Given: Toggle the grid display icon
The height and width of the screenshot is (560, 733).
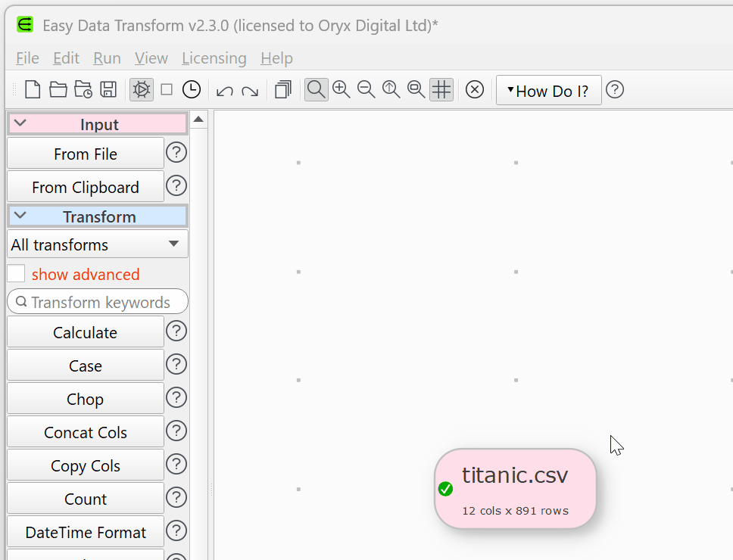Looking at the screenshot, I should coord(441,90).
